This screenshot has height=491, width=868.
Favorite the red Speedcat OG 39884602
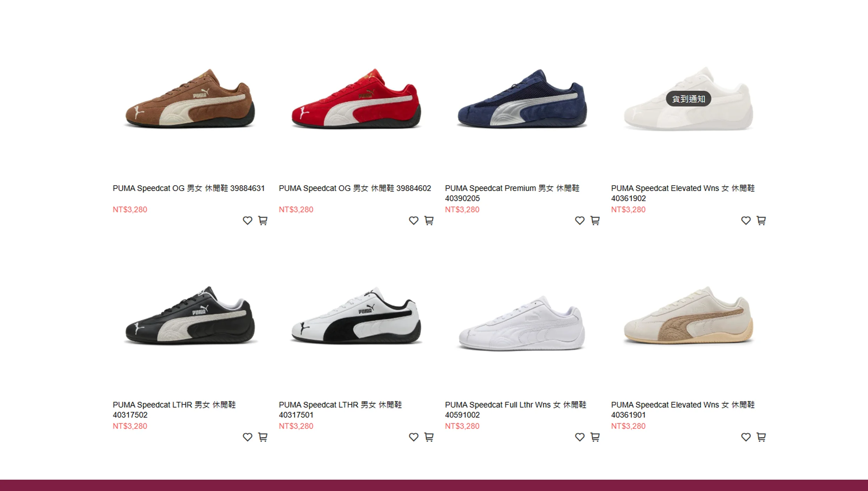(414, 221)
